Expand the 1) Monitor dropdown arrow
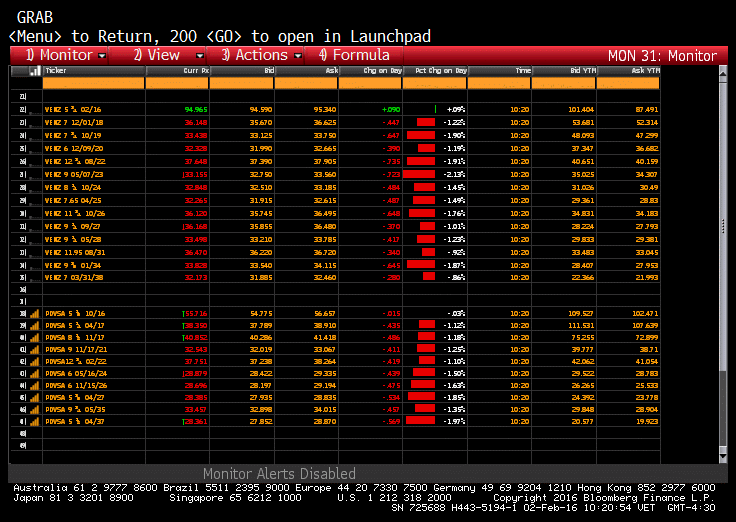This screenshot has height=522, width=736. [102, 56]
